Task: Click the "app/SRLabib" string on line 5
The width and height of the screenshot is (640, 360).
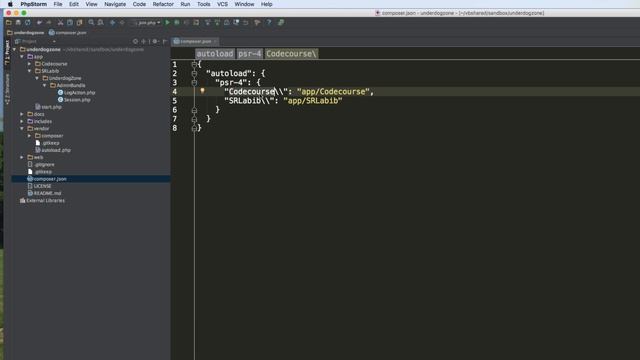Action: 313,101
